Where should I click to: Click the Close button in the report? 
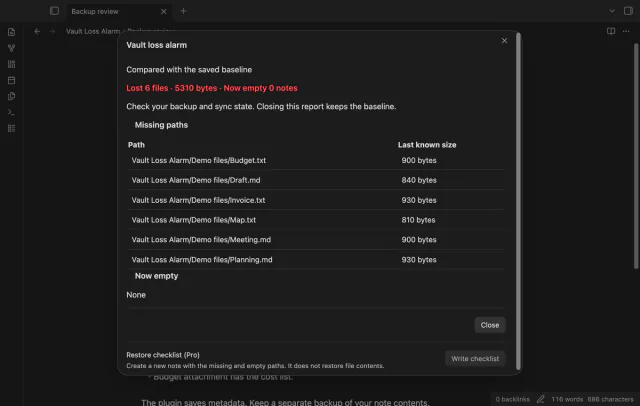click(490, 325)
